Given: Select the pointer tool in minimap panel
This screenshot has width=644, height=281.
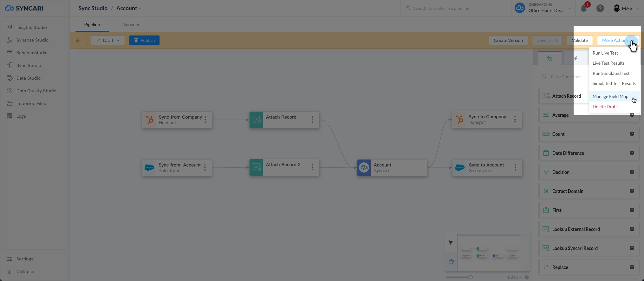Looking at the screenshot, I should pyautogui.click(x=451, y=243).
